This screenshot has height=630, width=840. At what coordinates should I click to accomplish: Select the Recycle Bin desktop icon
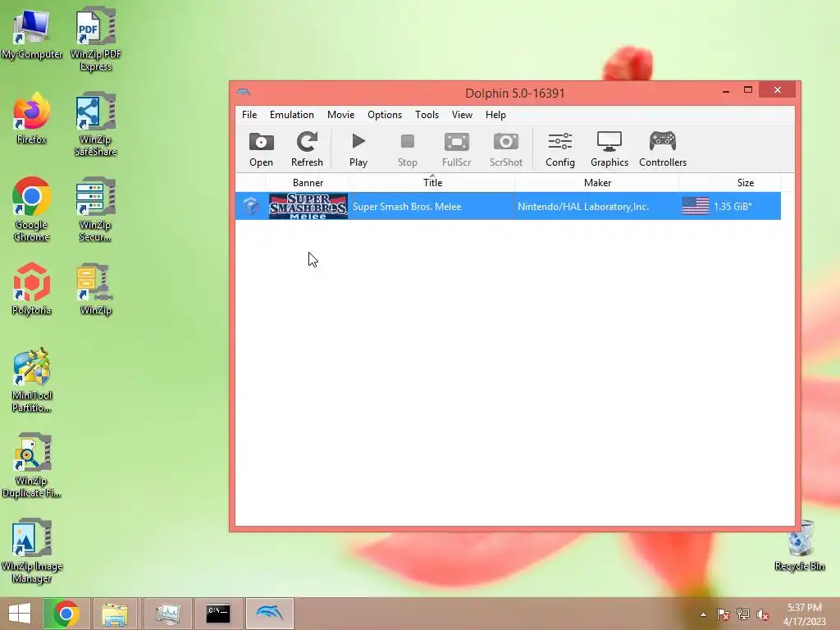pyautogui.click(x=799, y=545)
